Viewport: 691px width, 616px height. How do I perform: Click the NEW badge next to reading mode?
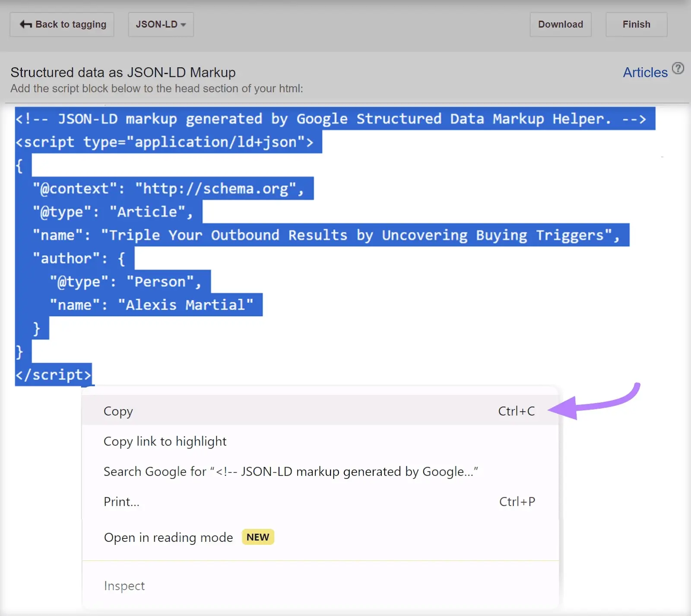pos(257,537)
